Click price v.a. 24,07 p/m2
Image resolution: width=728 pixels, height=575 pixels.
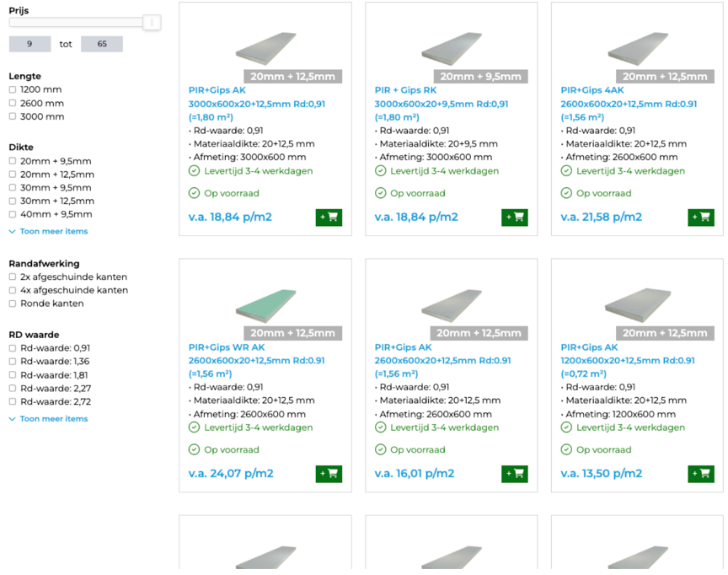pyautogui.click(x=231, y=474)
